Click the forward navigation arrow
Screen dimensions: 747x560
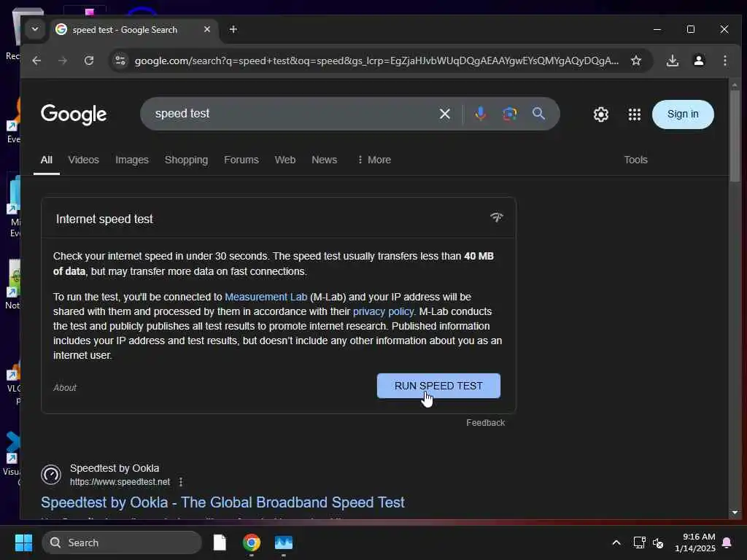click(63, 61)
